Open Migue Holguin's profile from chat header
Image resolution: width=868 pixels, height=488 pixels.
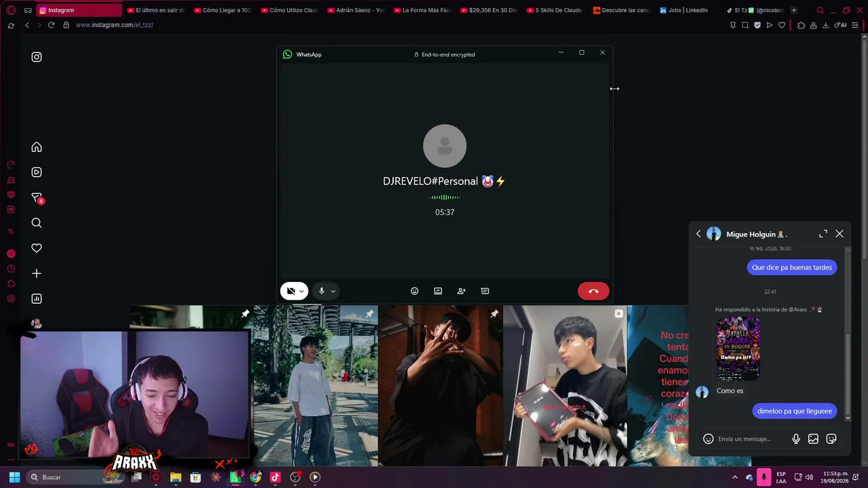point(747,234)
